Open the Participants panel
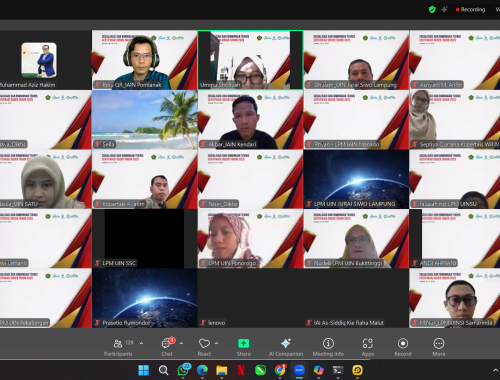The height and width of the screenshot is (380, 500). click(118, 347)
